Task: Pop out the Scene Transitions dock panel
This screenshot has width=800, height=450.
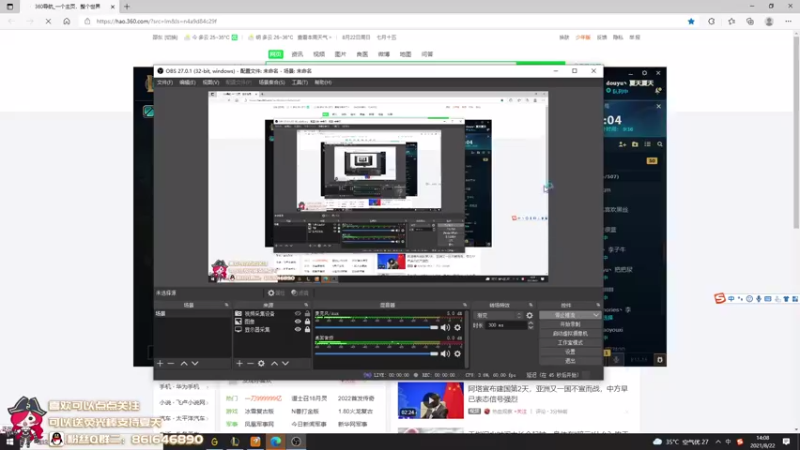Action: (531, 305)
